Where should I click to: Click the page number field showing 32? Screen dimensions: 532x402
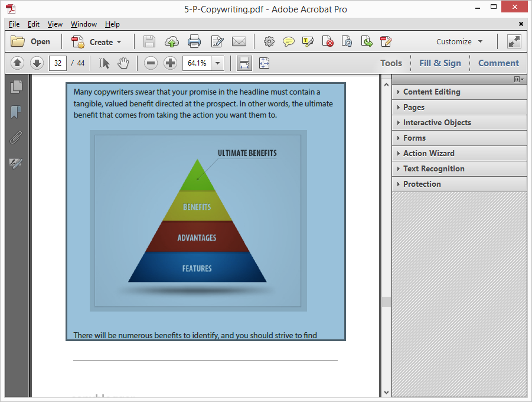click(58, 63)
